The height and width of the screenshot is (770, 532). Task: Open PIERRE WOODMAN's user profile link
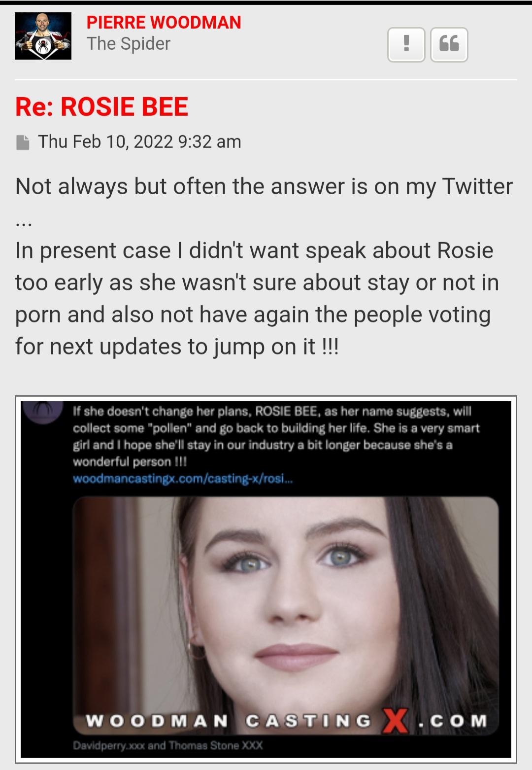(164, 22)
